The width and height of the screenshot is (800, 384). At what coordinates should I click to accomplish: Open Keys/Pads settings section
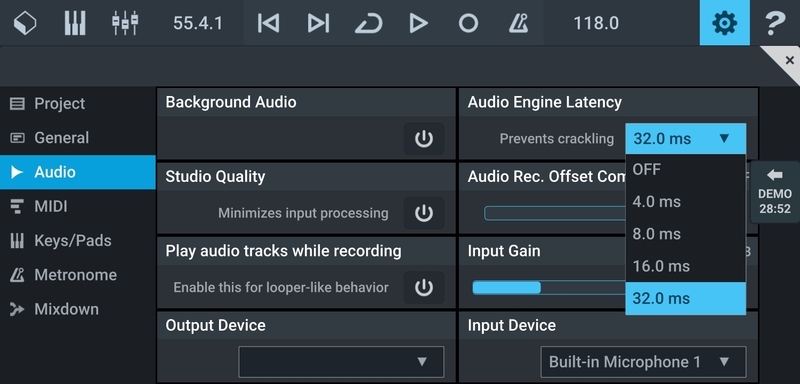point(78,241)
